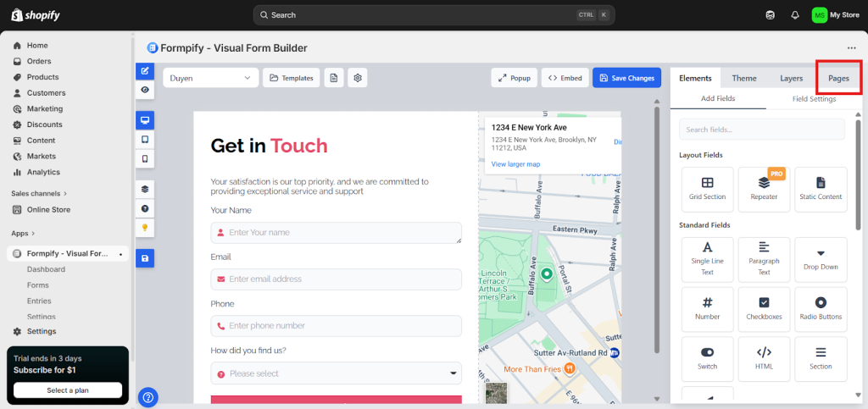
Task: Select the tablet preview icon
Action: coord(145,139)
